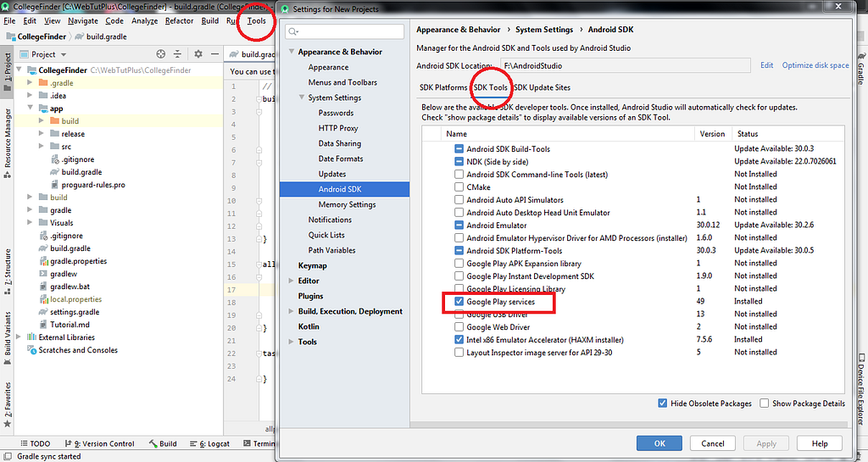Open the TODO tool window

[35, 443]
